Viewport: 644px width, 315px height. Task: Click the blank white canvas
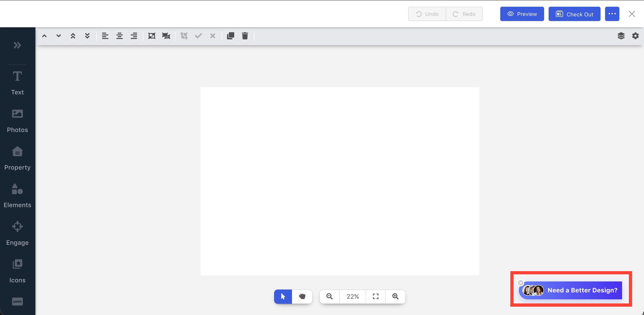pos(340,181)
